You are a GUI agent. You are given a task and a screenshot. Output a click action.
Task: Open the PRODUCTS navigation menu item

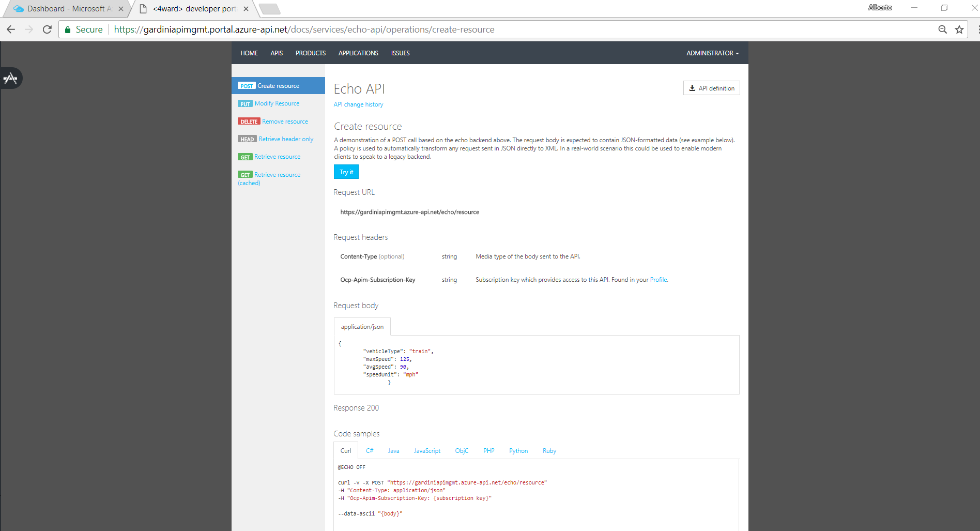[x=310, y=53]
